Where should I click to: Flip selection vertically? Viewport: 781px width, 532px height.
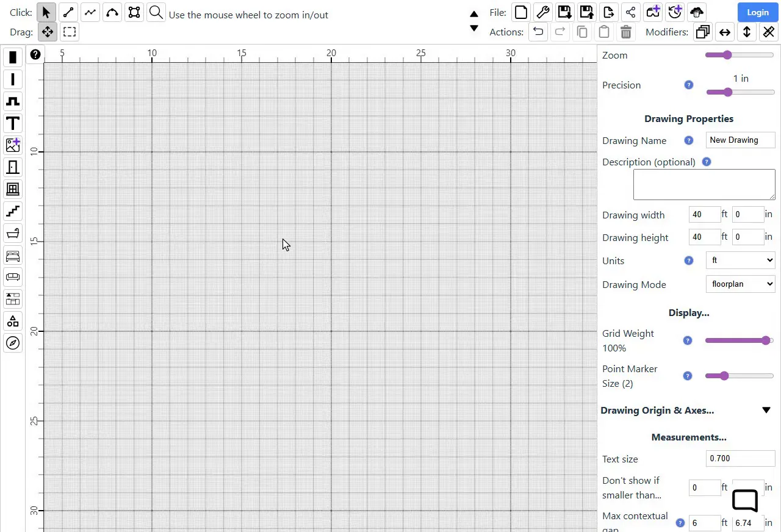(x=747, y=32)
